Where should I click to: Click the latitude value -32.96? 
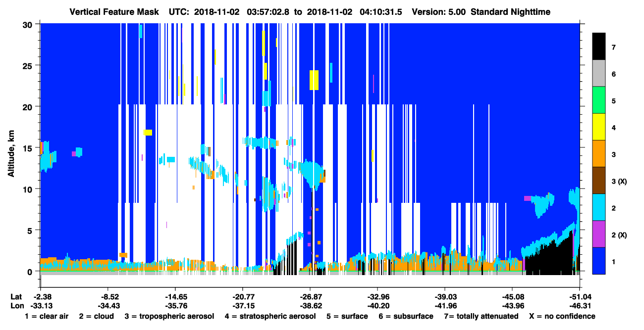[377, 297]
